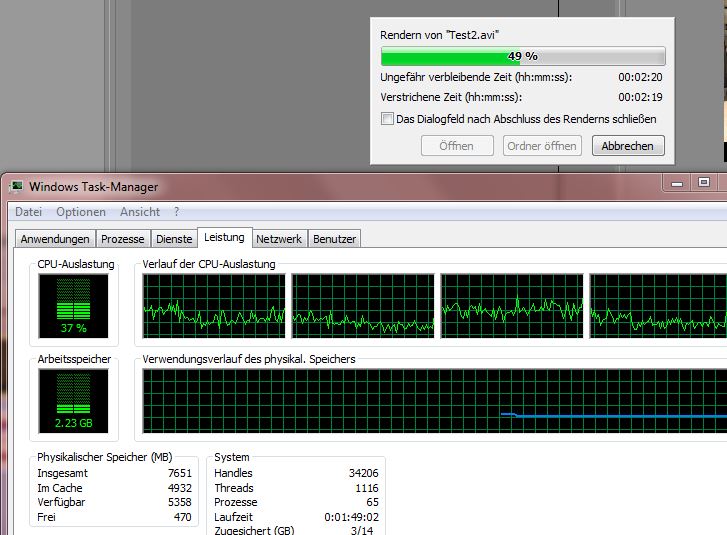Screen dimensions: 727x535
Task: Click the 49 % render progress bar
Action: [x=523, y=56]
